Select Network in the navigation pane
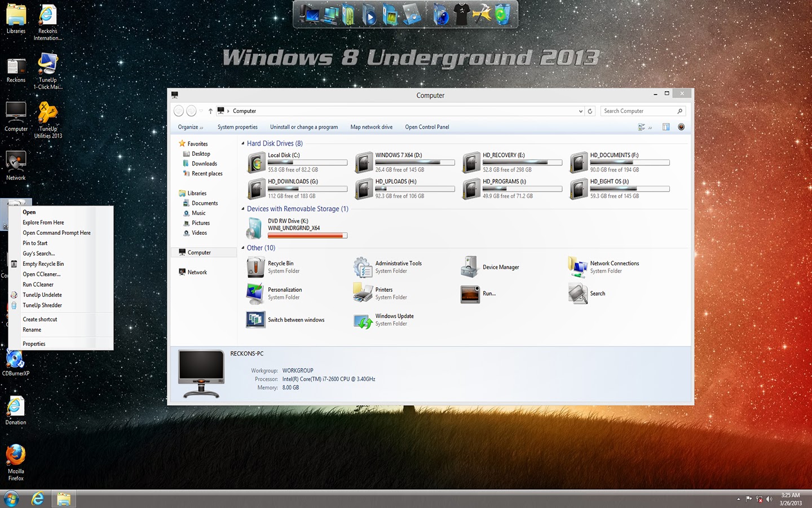This screenshot has height=508, width=812. 197,272
